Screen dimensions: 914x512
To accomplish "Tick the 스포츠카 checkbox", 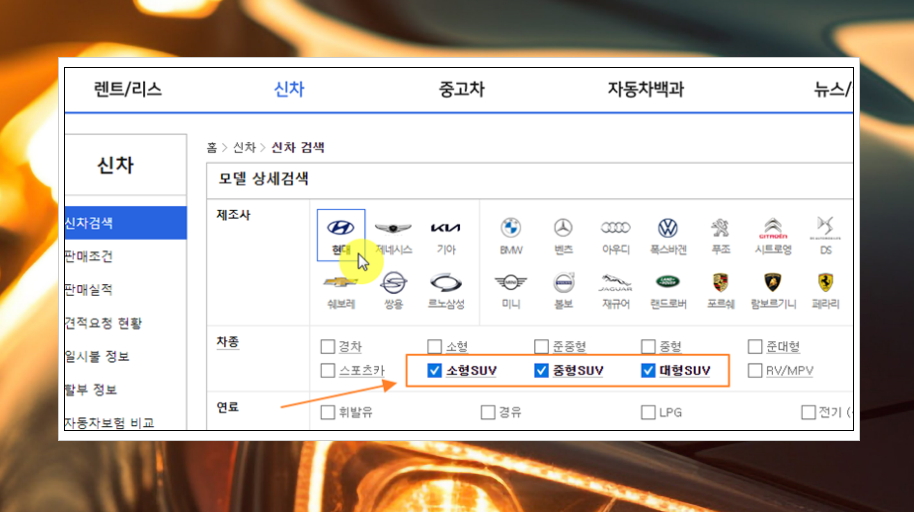I will pos(328,370).
